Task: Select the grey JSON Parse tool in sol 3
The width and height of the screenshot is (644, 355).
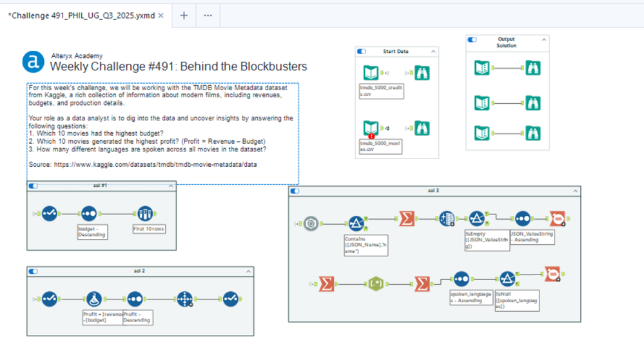Action: coord(311,224)
